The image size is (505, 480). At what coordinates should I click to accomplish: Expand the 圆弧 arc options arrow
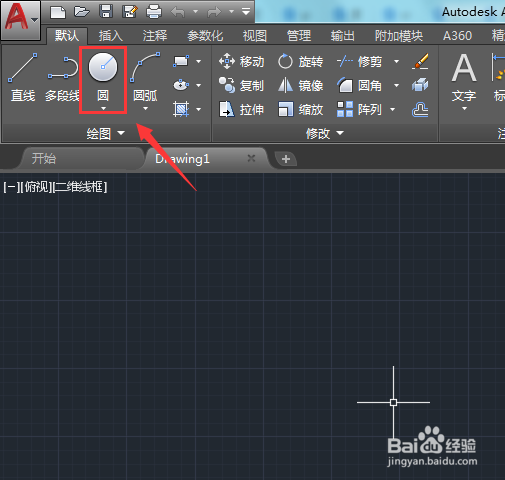pyautogui.click(x=145, y=109)
